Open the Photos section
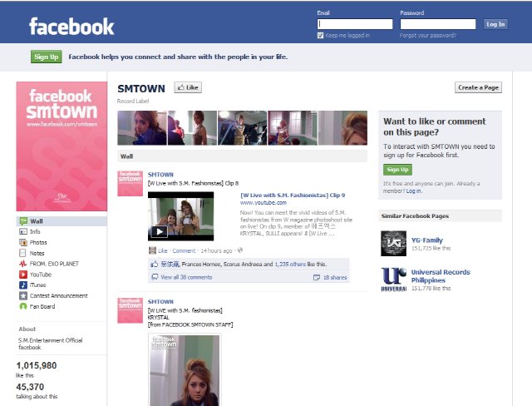 click(x=38, y=242)
